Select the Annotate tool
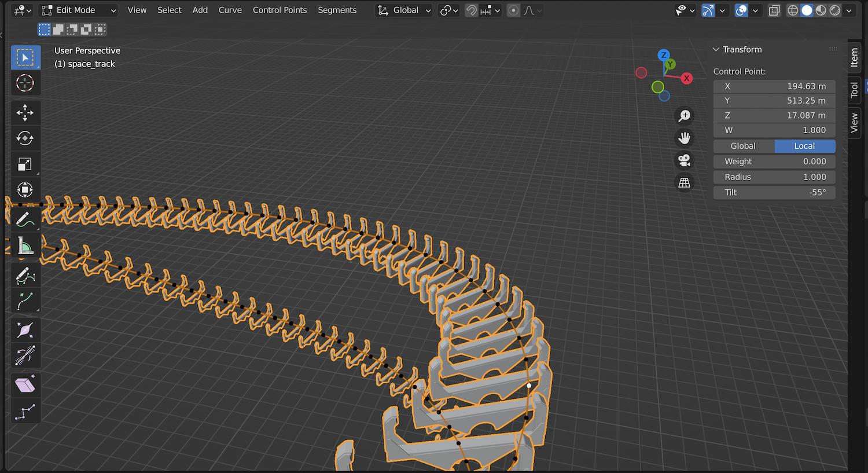 [25, 219]
